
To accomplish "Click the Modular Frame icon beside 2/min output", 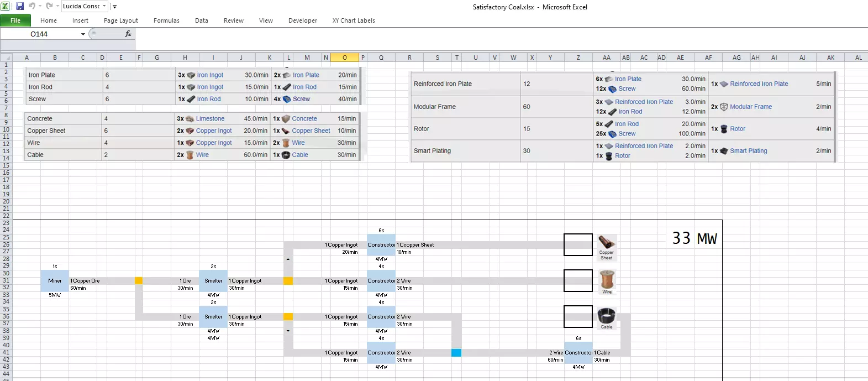I will 724,107.
